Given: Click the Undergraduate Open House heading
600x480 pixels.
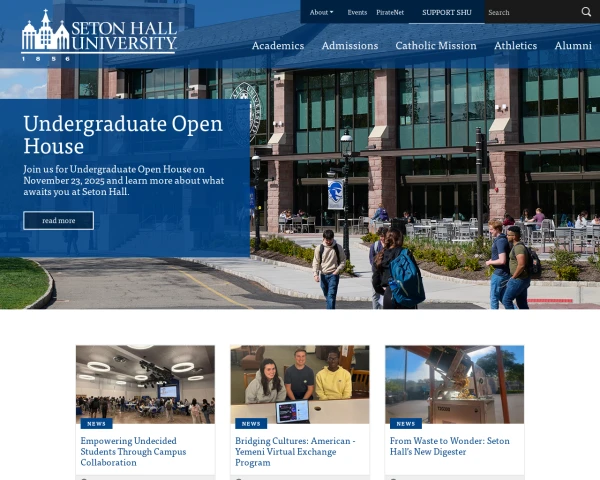Looking at the screenshot, I should (x=123, y=135).
